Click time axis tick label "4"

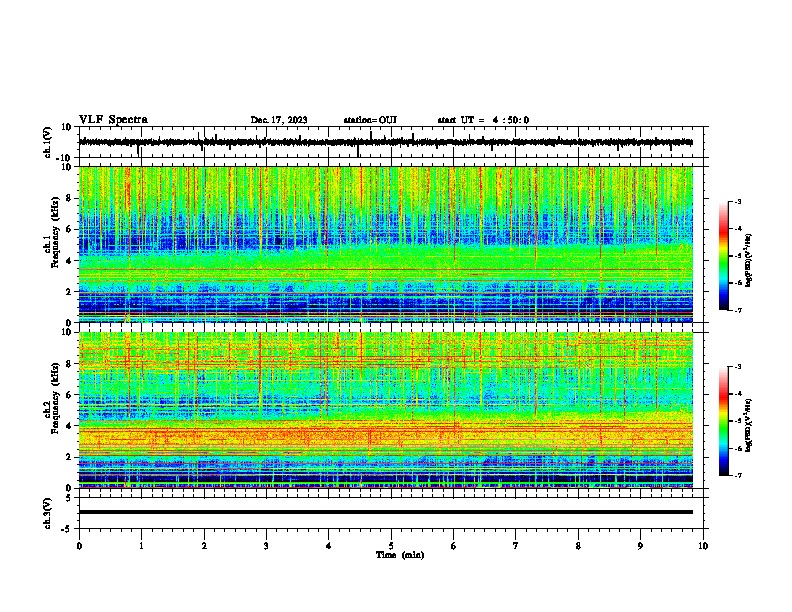point(329,546)
